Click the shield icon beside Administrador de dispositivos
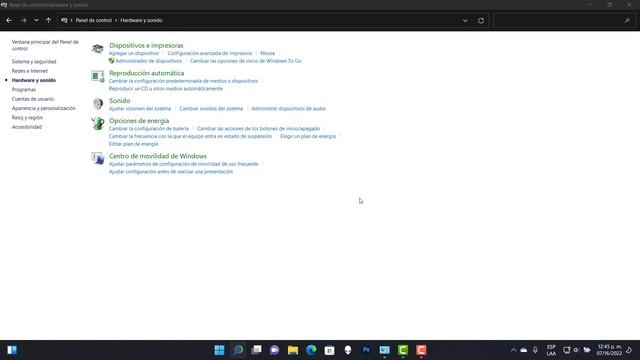Screen dimensions: 640x360 click(111, 61)
